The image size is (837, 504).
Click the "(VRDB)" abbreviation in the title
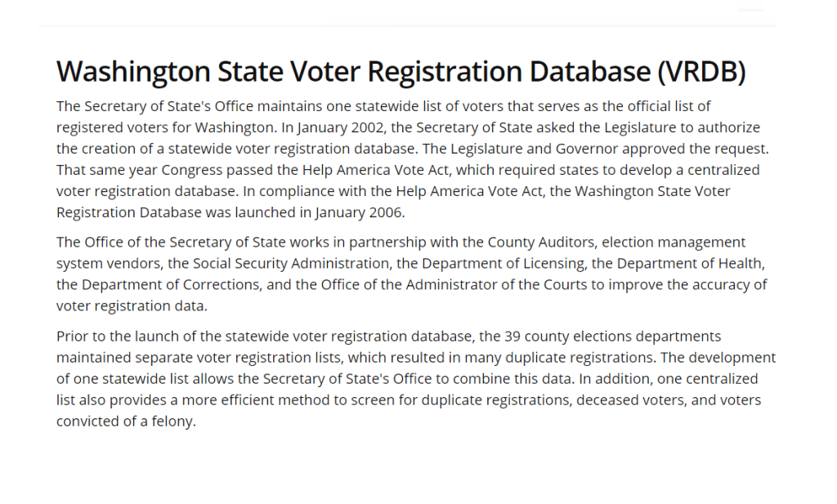(701, 72)
